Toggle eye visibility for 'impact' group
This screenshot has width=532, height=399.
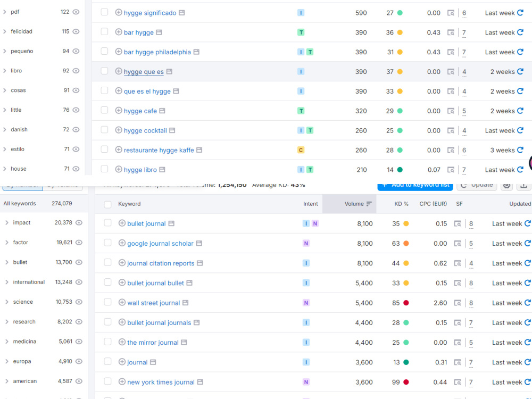79,222
